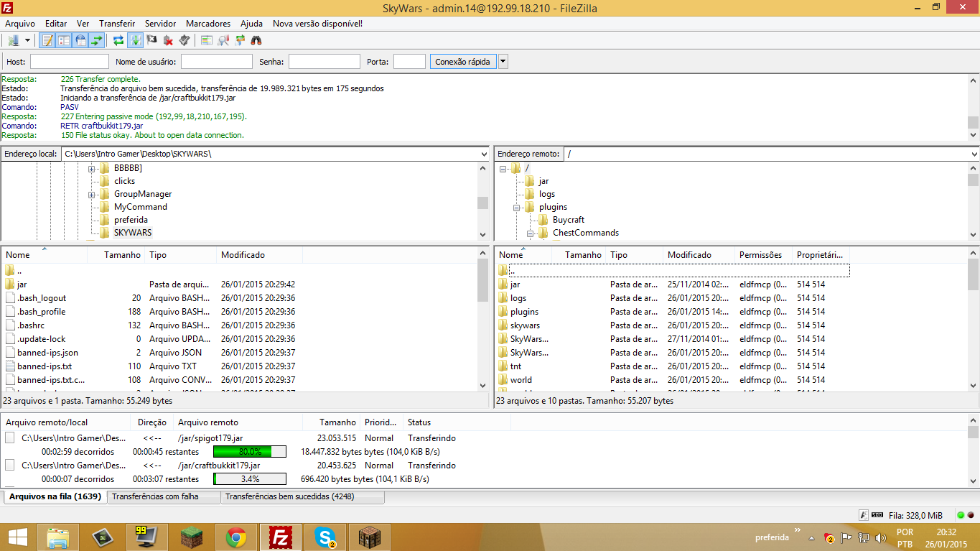The height and width of the screenshot is (551, 980).
Task: Select the Arquivos na fila tab
Action: tap(55, 496)
